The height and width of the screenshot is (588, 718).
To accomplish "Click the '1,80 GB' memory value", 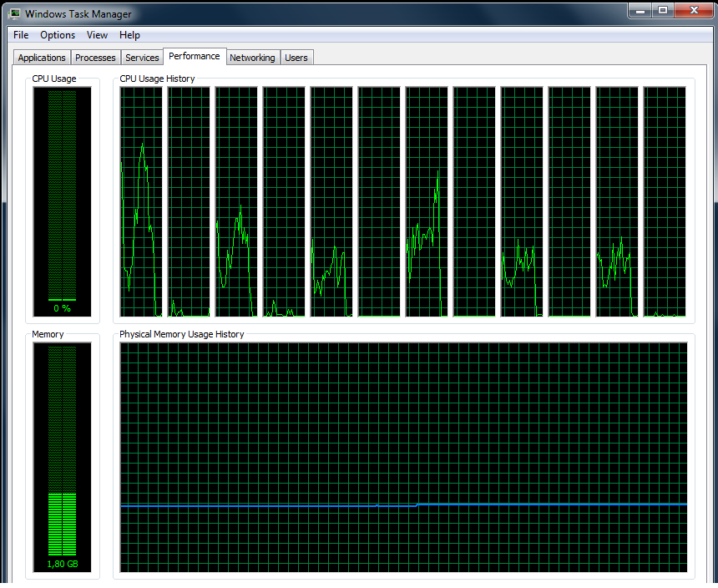I will coord(63,564).
